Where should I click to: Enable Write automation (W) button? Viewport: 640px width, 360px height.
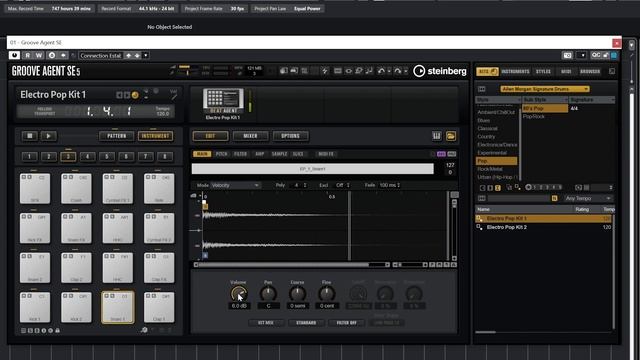(39, 56)
